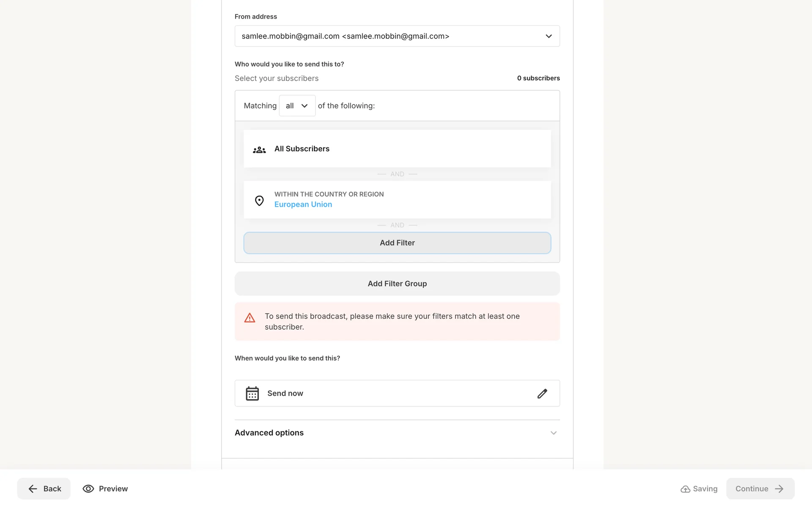Click the red warning triangle icon
The width and height of the screenshot is (812, 508).
click(250, 318)
